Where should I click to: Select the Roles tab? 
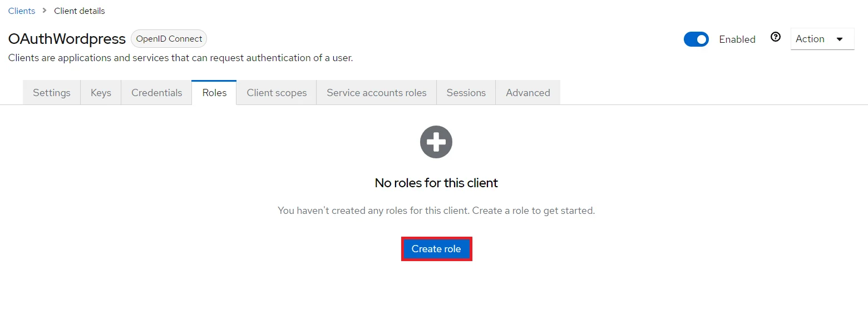[x=214, y=93]
